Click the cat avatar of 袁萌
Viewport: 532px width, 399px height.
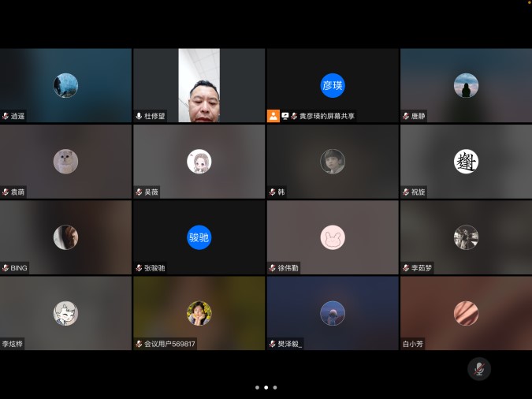pyautogui.click(x=65, y=161)
